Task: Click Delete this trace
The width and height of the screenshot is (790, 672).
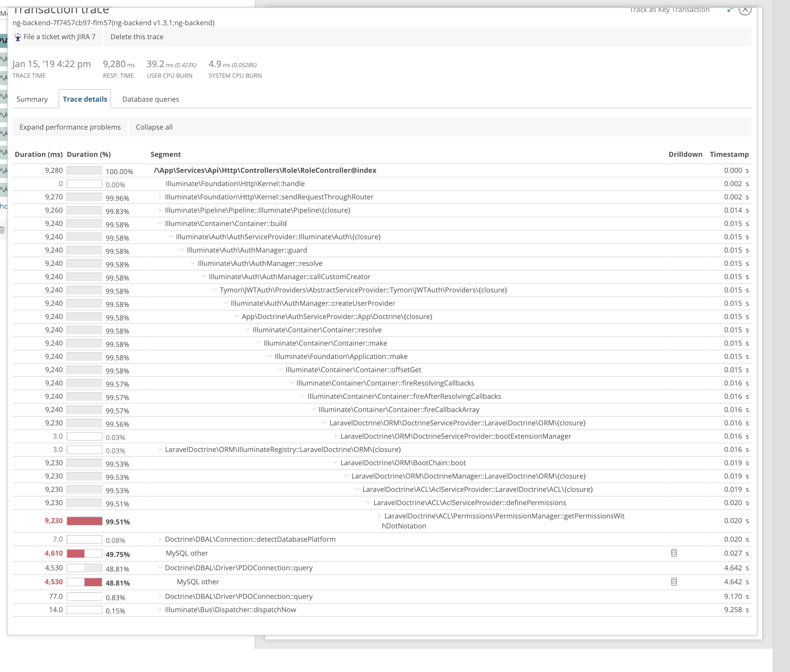Action: (137, 37)
